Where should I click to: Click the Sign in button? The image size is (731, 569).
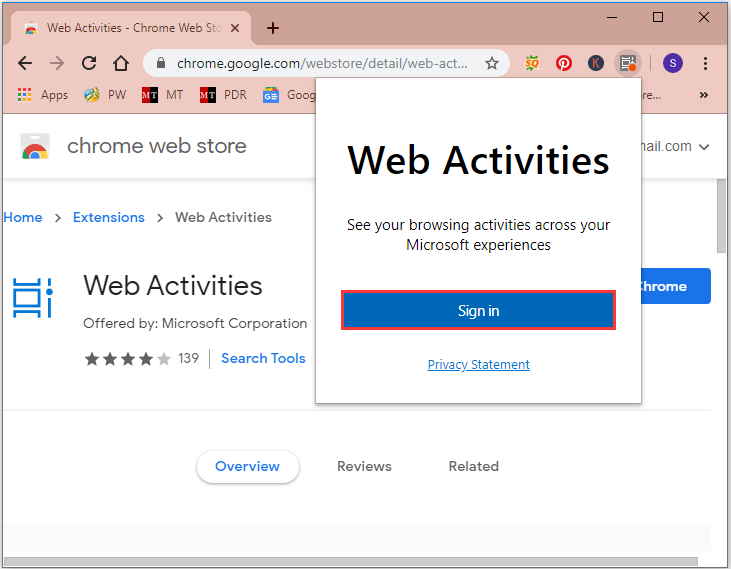478,310
